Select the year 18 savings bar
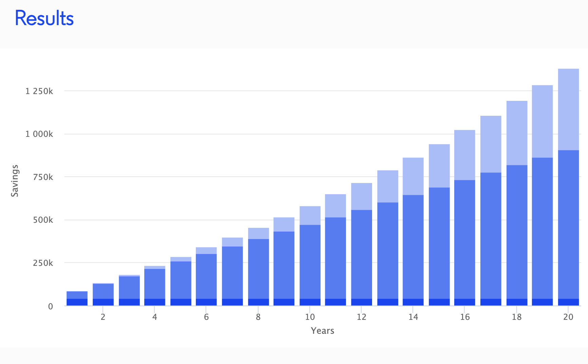This screenshot has height=364, width=588. coord(517,203)
